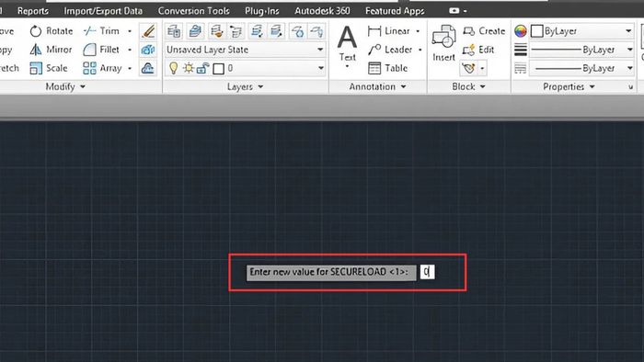Screen dimensions: 644x362
Task: Click the sixth icon in Layers panel row
Action: pos(276,31)
